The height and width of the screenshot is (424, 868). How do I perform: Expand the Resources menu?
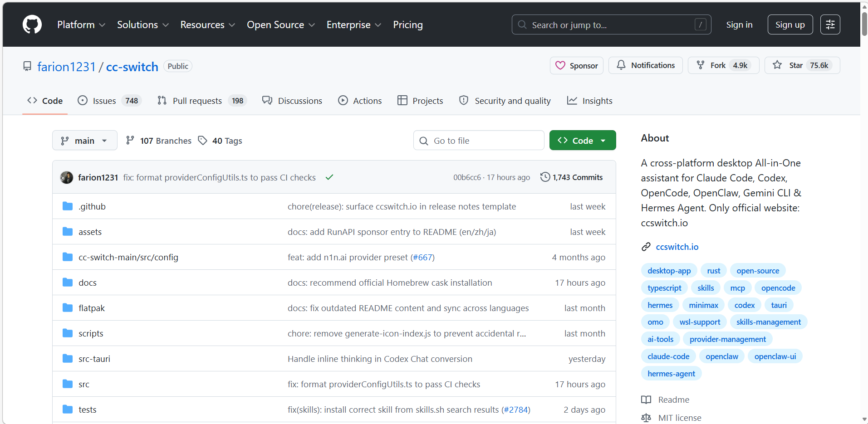[208, 24]
